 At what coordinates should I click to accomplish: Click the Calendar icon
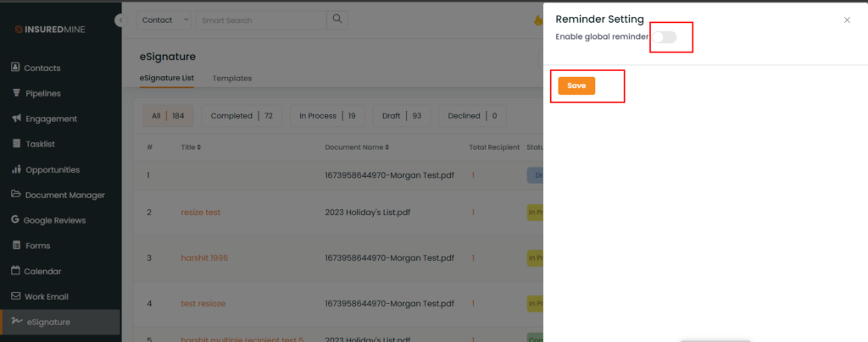(15, 271)
